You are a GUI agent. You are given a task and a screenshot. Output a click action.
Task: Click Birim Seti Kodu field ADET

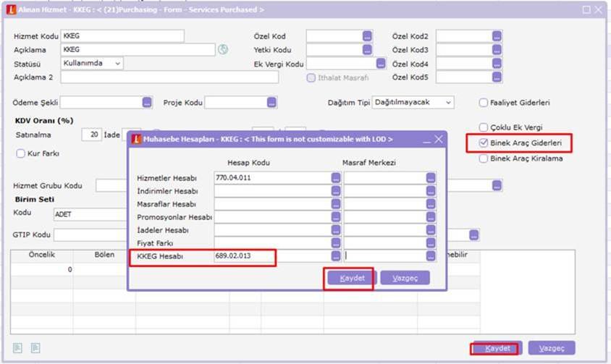90,214
